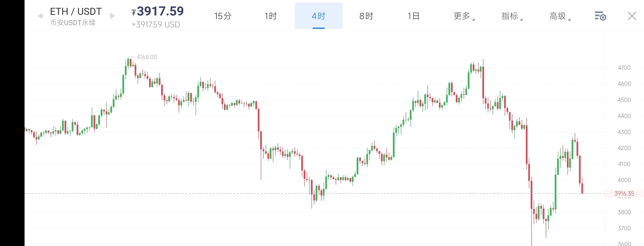
Task: Go to previous trading pair with left arrow
Action: click(x=40, y=16)
